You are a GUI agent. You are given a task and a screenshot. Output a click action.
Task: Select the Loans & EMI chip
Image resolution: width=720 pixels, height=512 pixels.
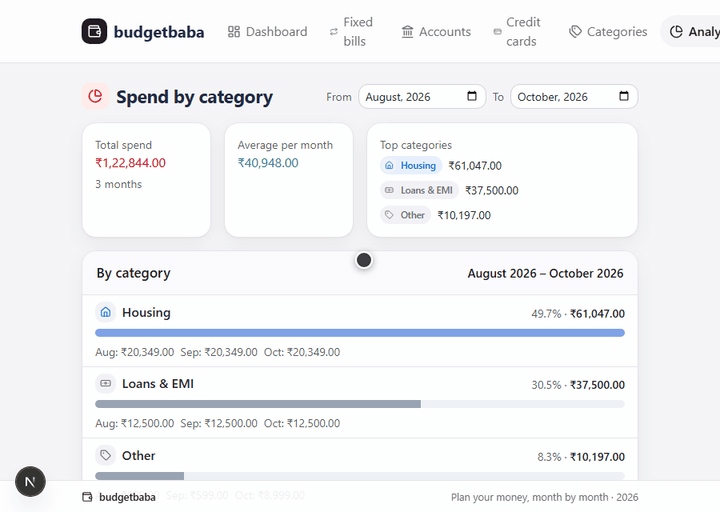point(419,190)
